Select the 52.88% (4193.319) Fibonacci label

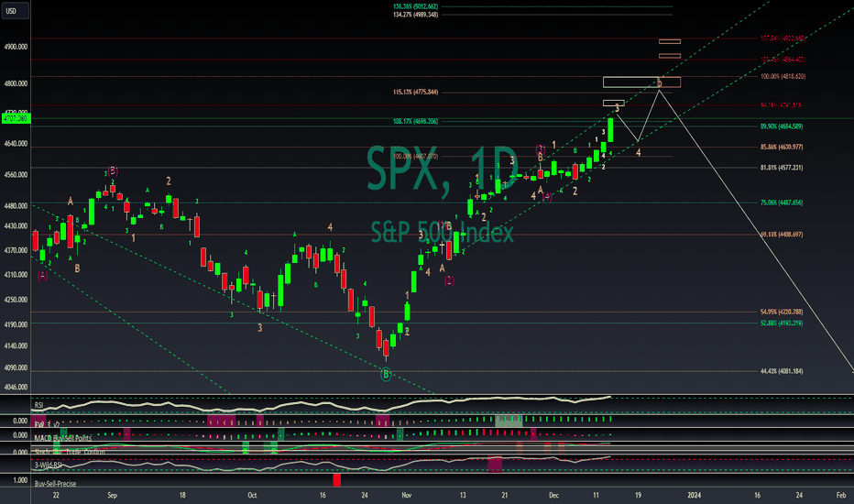click(x=782, y=323)
